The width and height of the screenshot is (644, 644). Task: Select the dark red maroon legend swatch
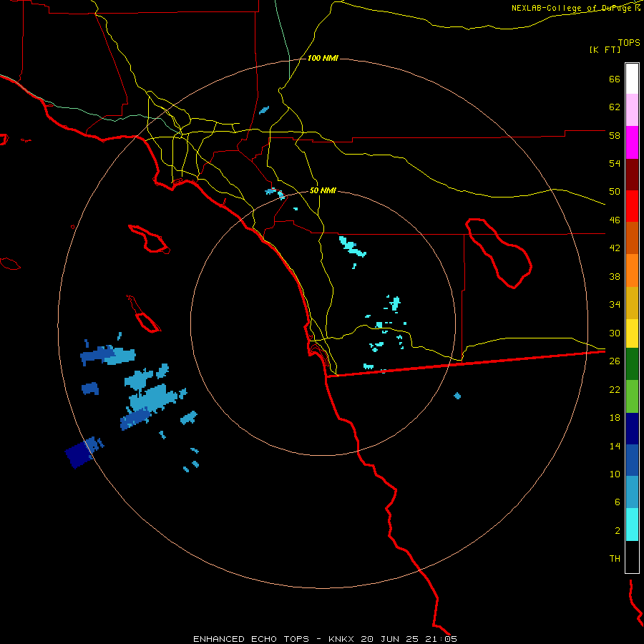point(632,175)
